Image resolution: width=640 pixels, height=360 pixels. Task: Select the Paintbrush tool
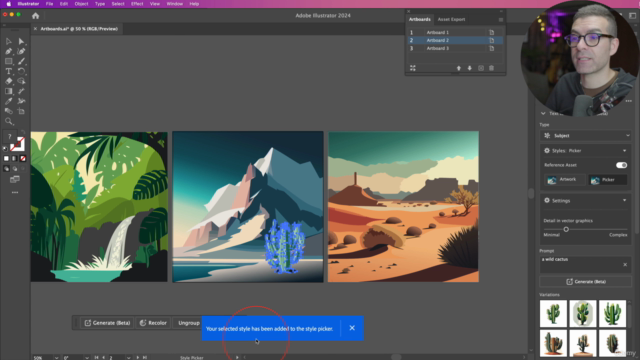tap(21, 61)
